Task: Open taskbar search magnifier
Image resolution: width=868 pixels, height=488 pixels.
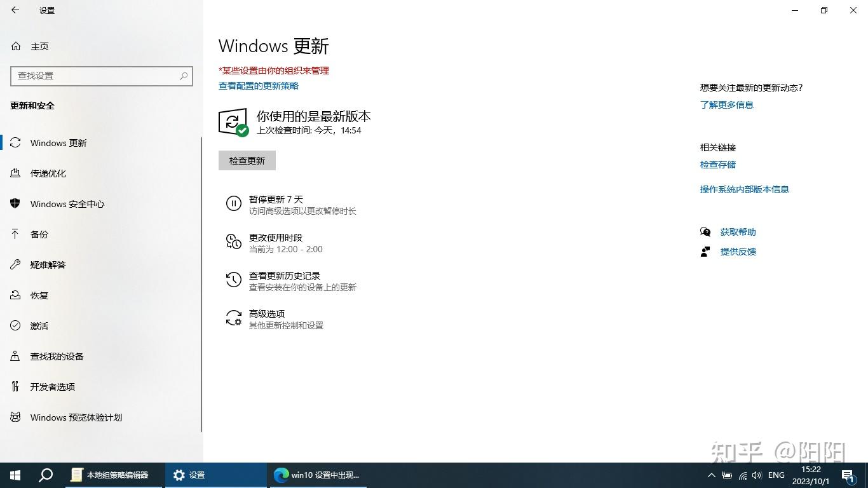Action: click(46, 475)
